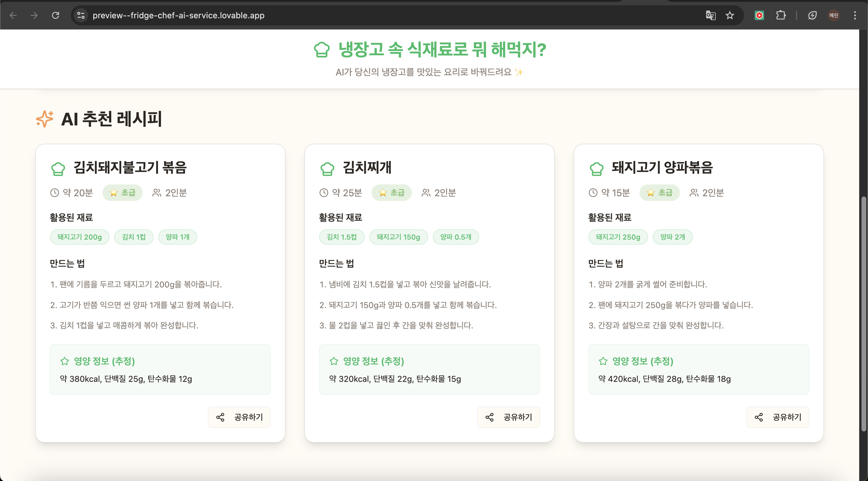Click the 돼지고기 200g ingredient tag

coord(79,237)
